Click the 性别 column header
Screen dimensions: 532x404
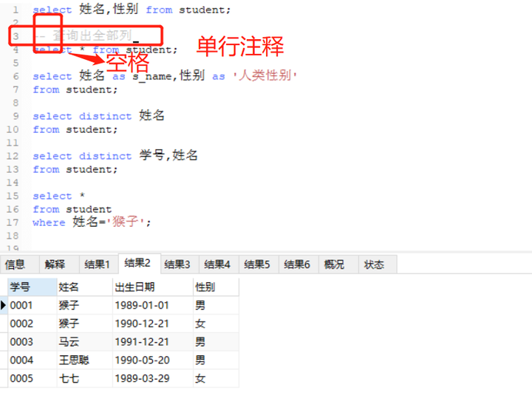[216, 287]
